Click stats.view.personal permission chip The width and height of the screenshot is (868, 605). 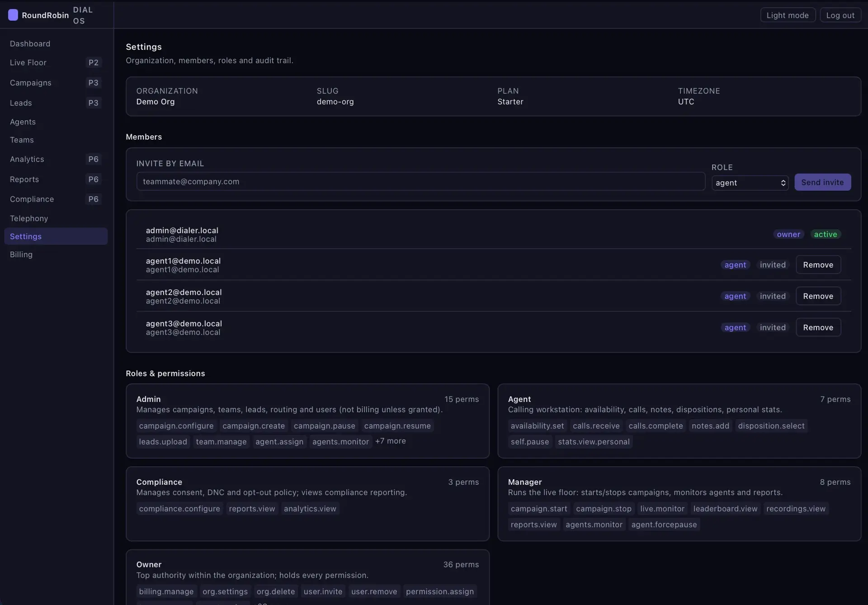click(x=594, y=441)
